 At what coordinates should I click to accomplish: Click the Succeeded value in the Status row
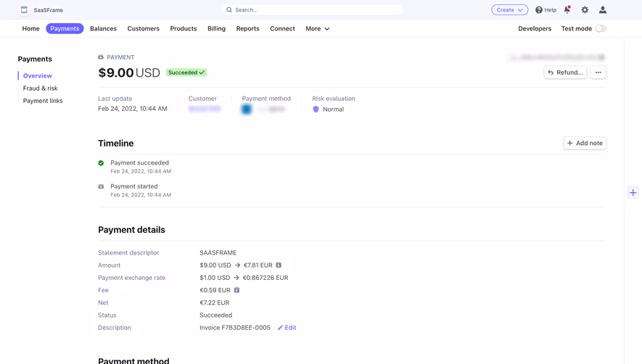tap(215, 315)
